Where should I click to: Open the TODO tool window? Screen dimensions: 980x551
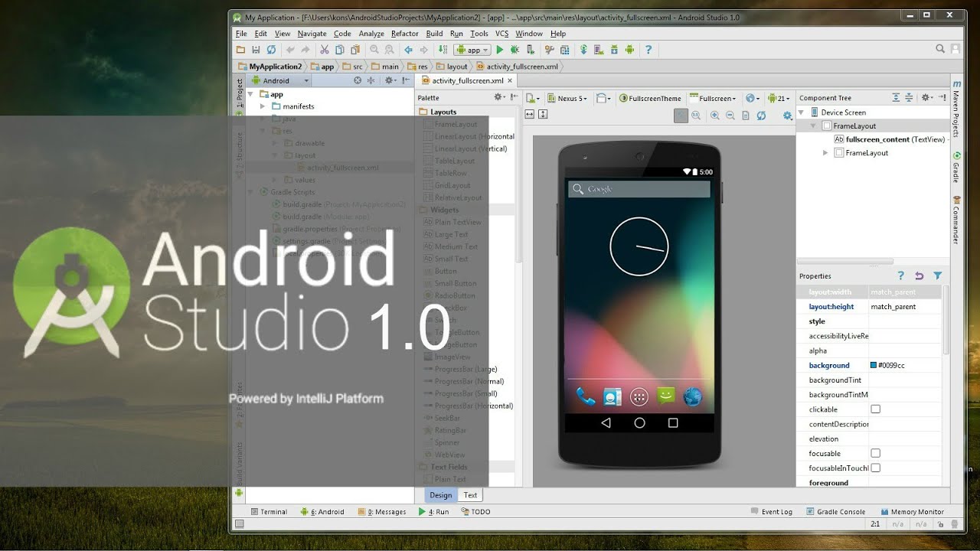[475, 512]
